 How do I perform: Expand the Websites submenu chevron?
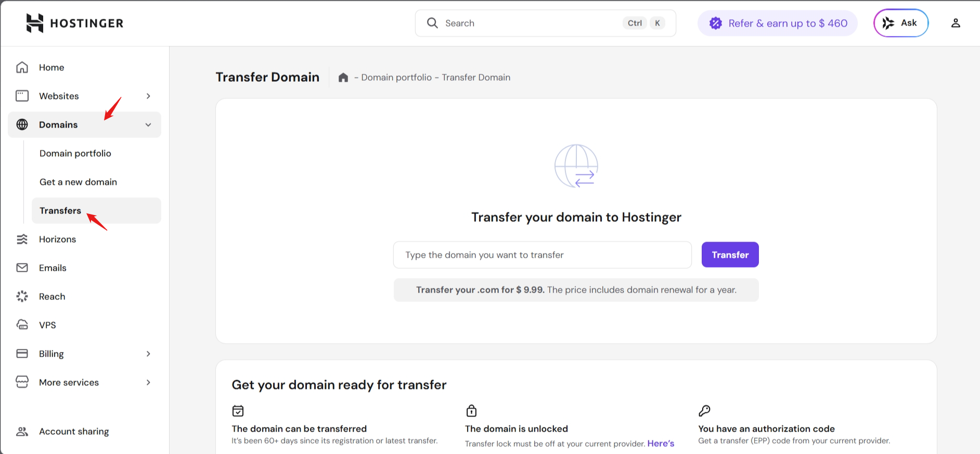[x=148, y=96]
